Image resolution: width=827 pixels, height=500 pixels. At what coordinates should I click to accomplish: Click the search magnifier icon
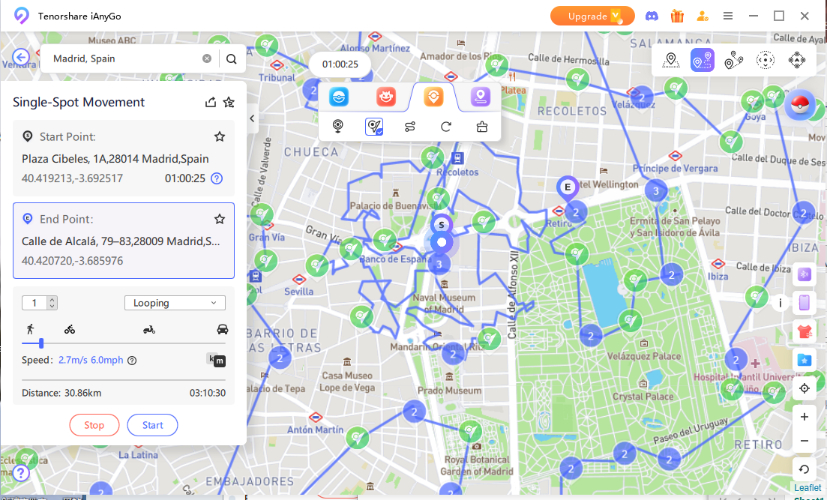(231, 59)
